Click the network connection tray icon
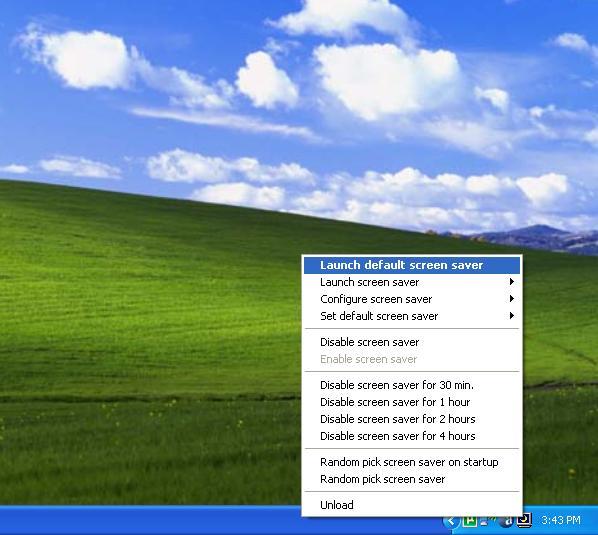 pos(487,521)
